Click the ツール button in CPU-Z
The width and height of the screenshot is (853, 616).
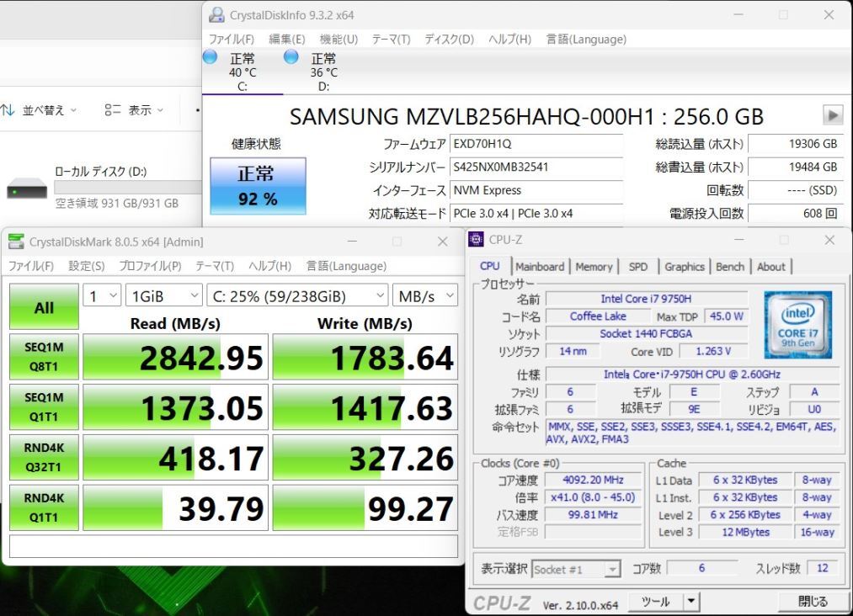coord(655,602)
